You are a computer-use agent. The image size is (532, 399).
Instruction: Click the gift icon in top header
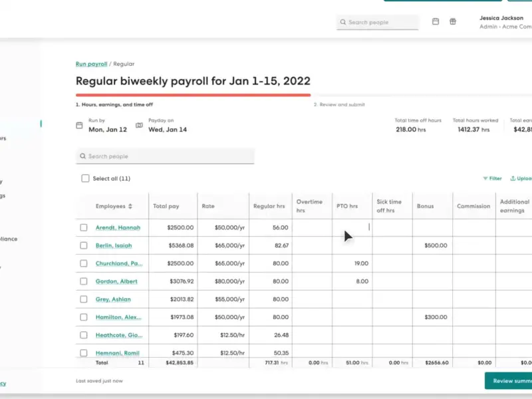(x=453, y=21)
